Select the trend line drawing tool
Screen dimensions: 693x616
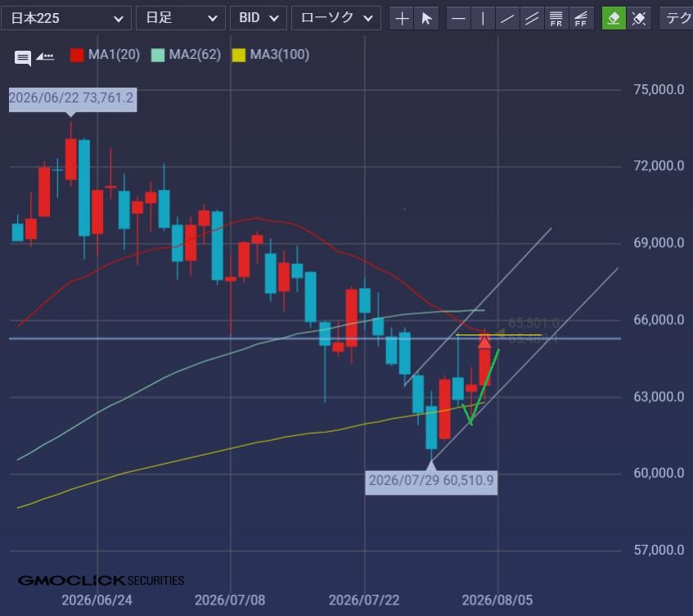pyautogui.click(x=507, y=19)
